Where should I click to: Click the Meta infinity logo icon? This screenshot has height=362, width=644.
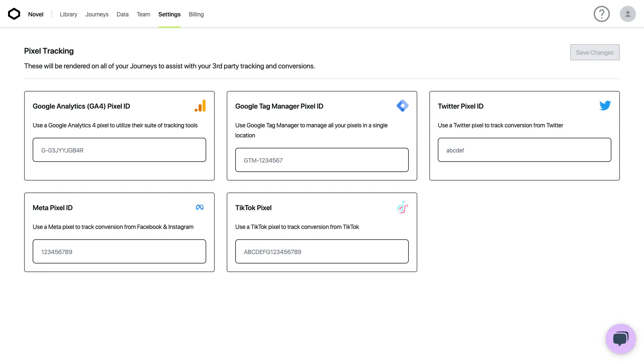coord(200,207)
